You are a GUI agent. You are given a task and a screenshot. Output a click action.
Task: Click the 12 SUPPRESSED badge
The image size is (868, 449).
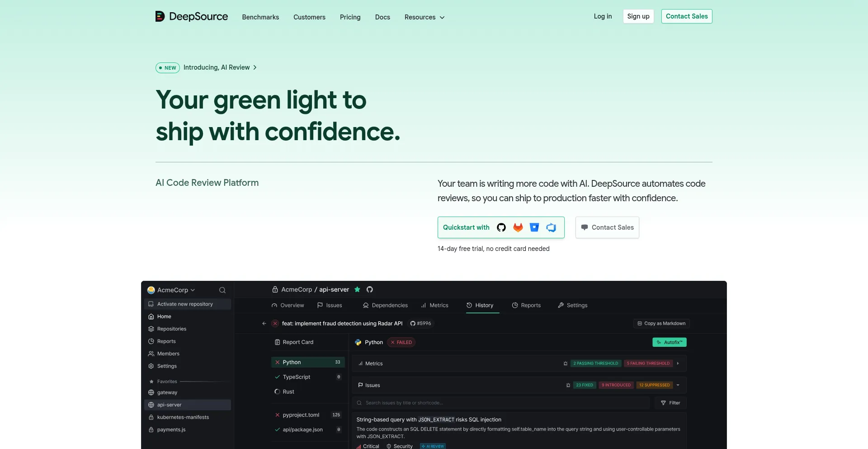tap(654, 385)
